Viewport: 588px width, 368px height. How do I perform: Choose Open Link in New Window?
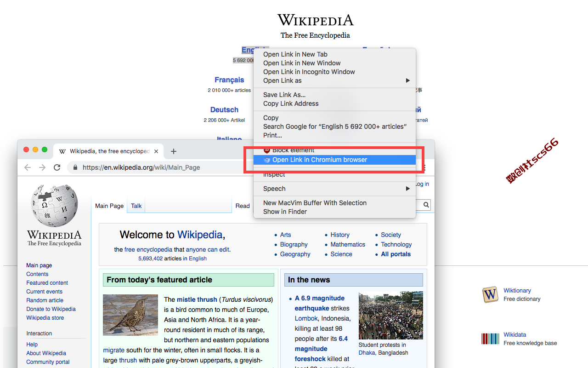click(334, 63)
